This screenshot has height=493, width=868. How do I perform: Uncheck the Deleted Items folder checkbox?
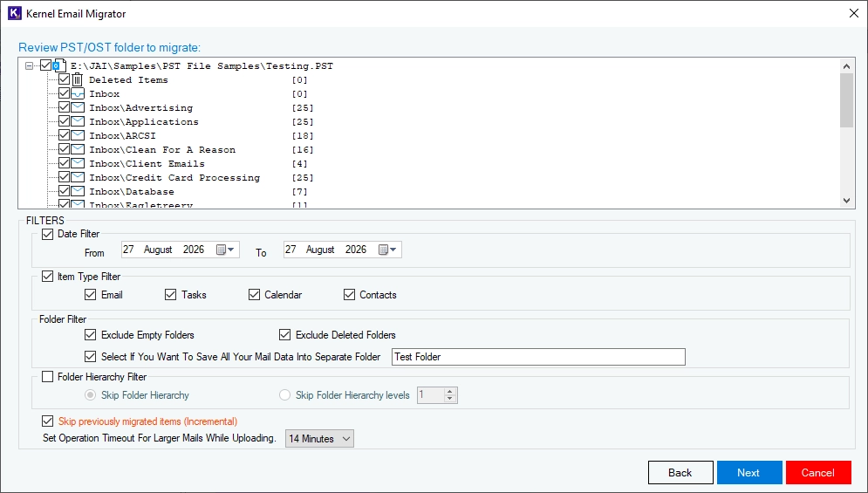(65, 79)
